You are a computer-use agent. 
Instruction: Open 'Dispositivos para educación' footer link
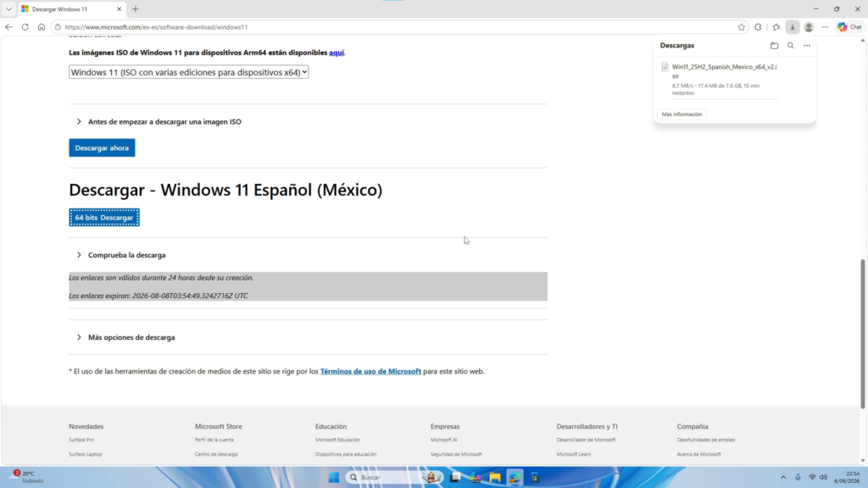point(346,454)
